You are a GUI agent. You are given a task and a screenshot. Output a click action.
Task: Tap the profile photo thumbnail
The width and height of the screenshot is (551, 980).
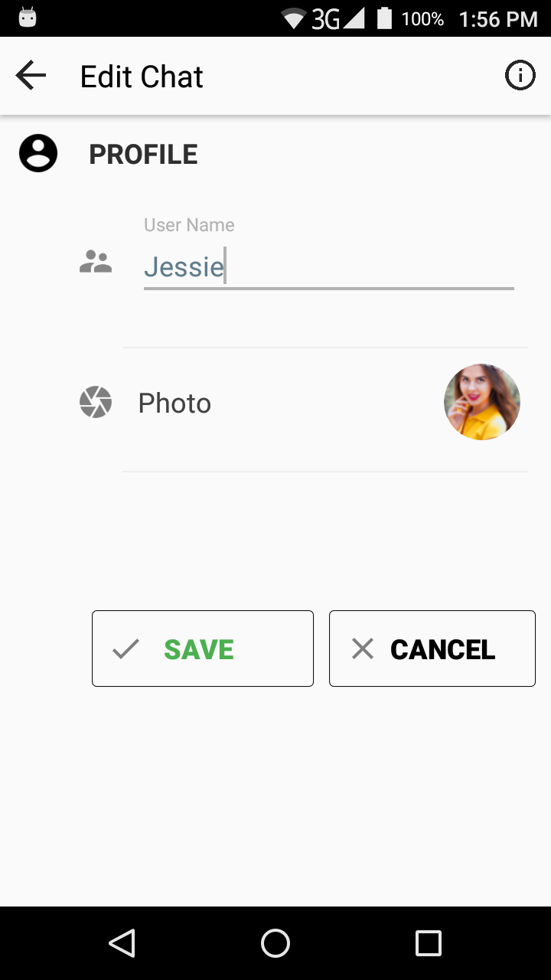pyautogui.click(x=482, y=402)
